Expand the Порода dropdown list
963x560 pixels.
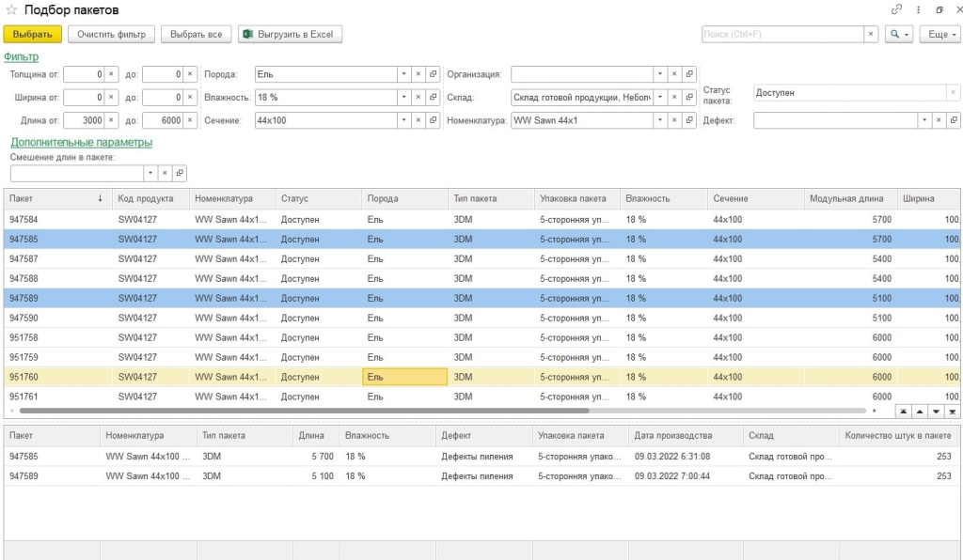point(403,74)
